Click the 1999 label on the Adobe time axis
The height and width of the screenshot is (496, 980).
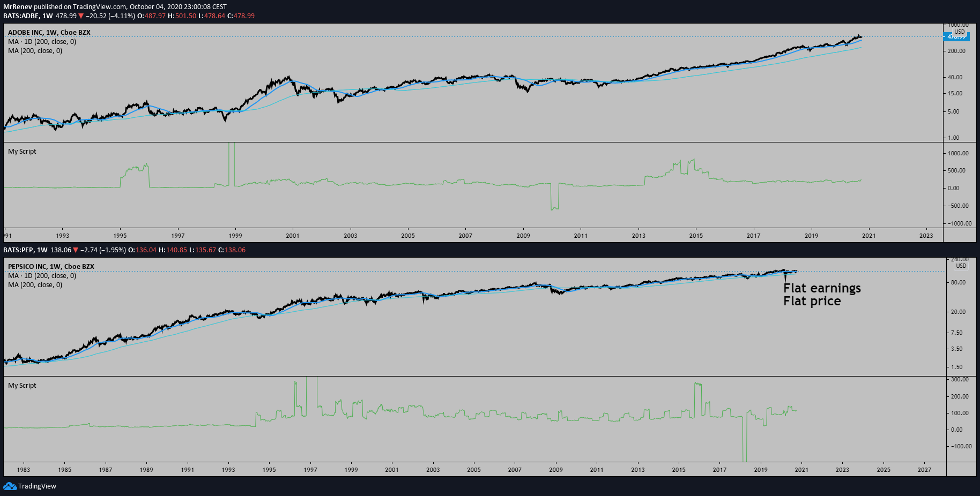click(235, 236)
